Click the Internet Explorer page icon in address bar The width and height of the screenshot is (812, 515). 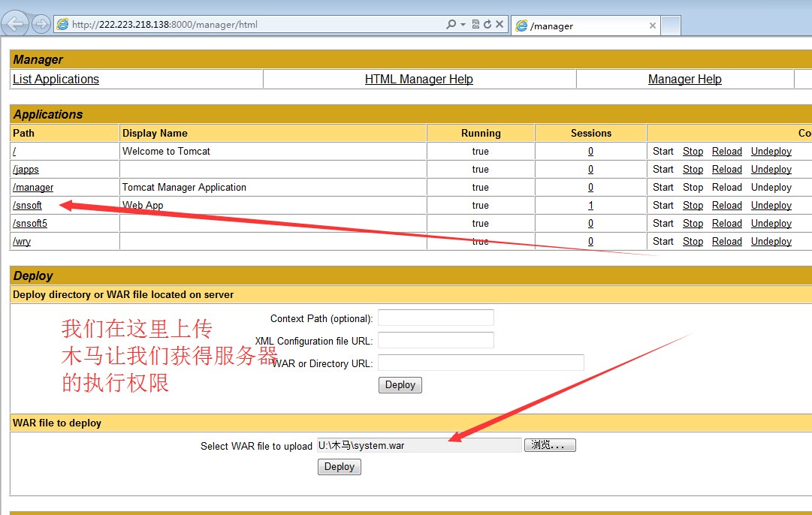pyautogui.click(x=62, y=24)
